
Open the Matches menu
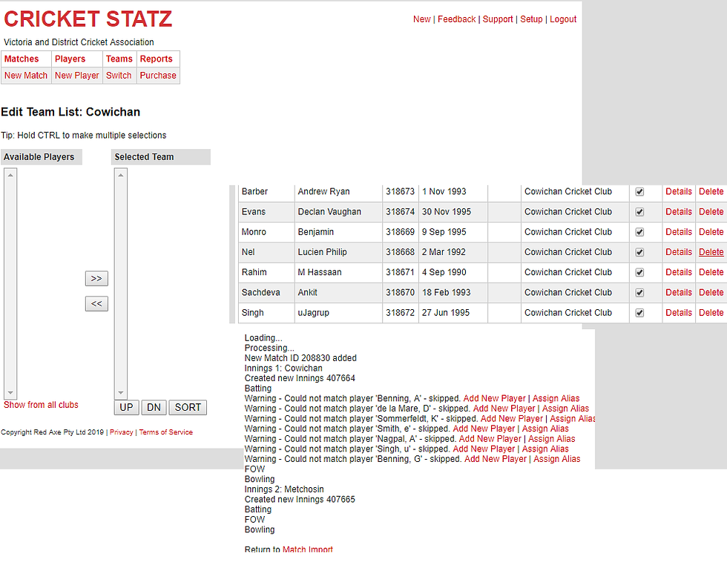point(22,59)
